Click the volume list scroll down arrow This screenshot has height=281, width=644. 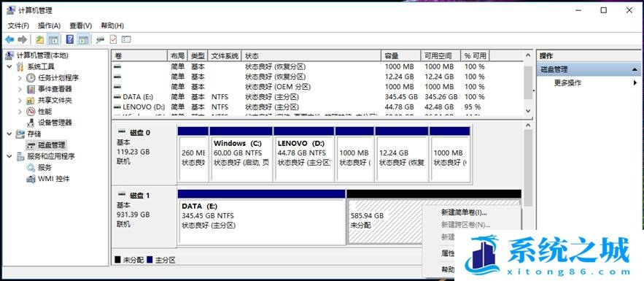coord(528,111)
